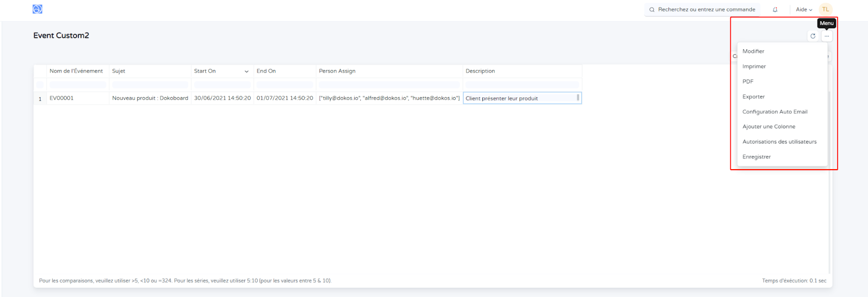Choose Imprimer in the menu
The image size is (868, 297).
coord(754,67)
